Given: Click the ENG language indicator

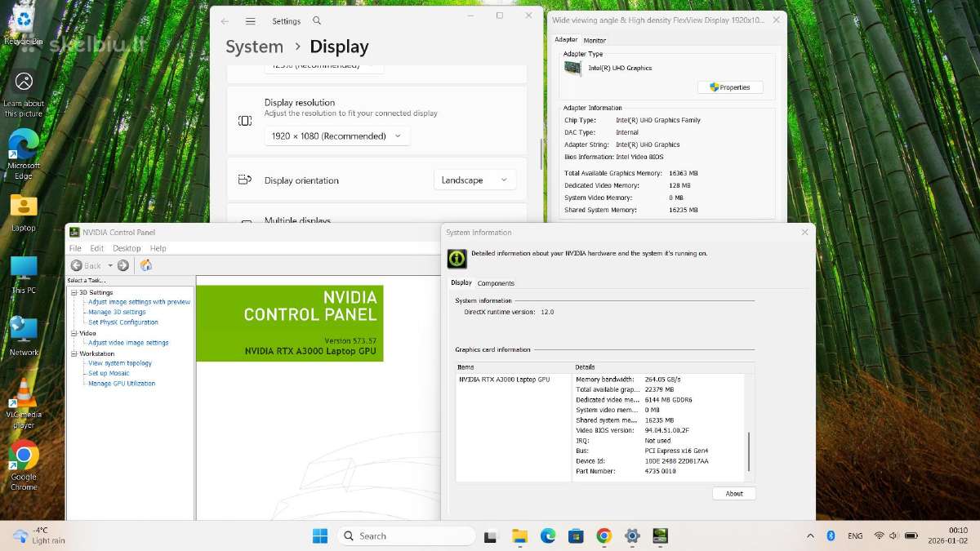Looking at the screenshot, I should point(855,535).
